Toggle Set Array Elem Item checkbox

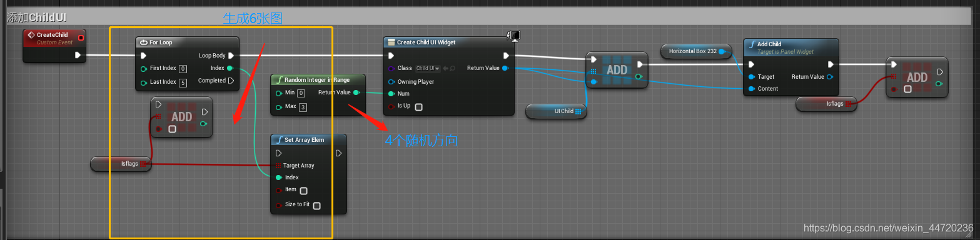point(303,191)
